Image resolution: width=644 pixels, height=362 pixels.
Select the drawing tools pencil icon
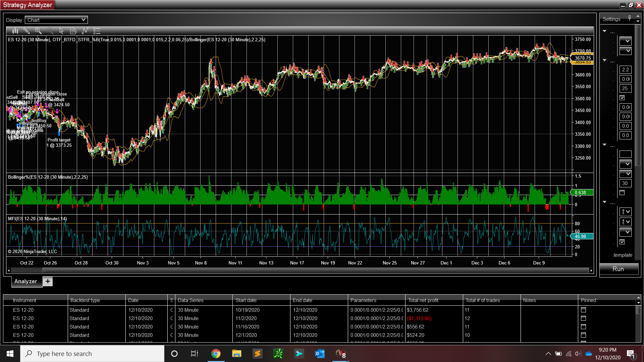tap(26, 31)
